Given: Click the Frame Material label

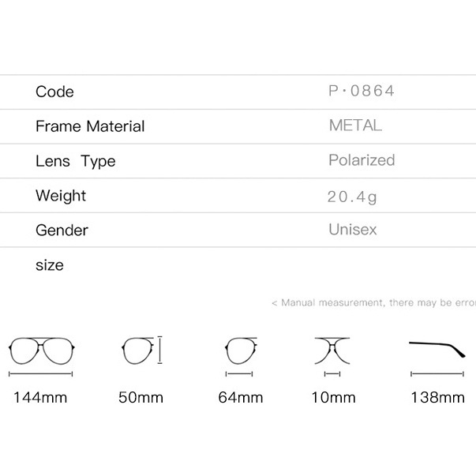Looking at the screenshot, I should [x=90, y=126].
